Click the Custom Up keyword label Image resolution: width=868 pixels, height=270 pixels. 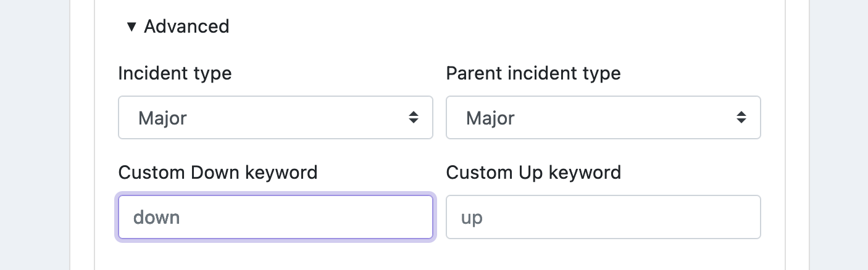tap(533, 172)
